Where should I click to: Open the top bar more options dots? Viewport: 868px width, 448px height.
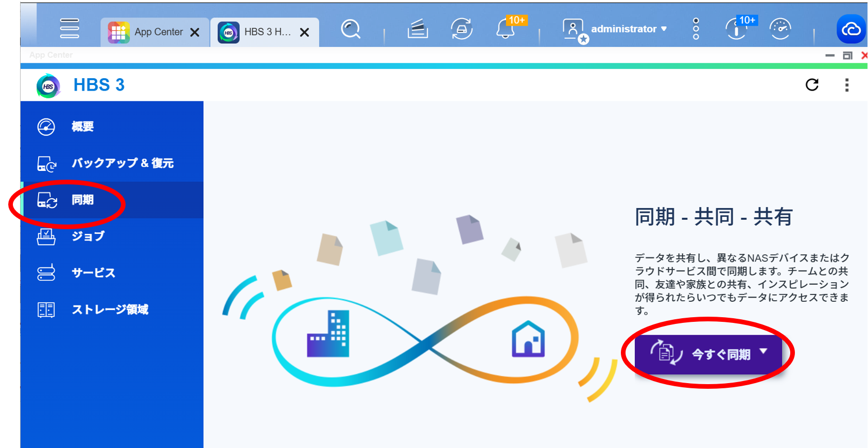click(696, 29)
